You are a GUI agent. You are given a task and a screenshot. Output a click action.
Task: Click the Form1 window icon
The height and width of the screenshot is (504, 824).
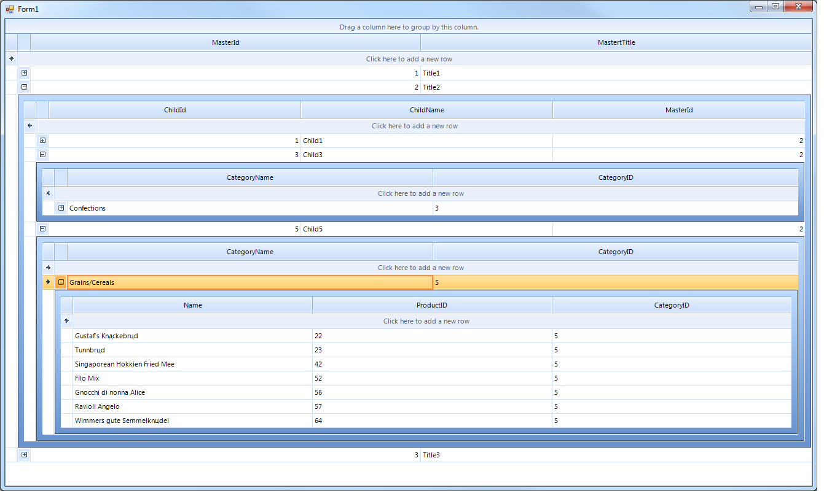(x=10, y=9)
